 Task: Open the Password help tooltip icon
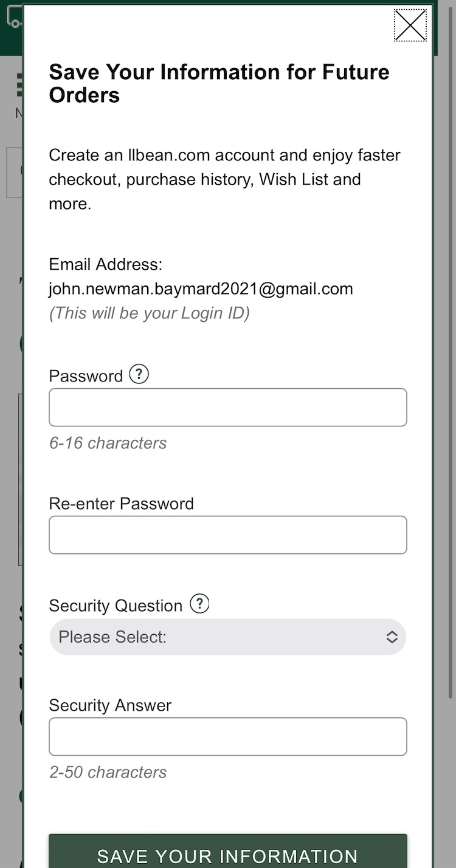click(139, 374)
